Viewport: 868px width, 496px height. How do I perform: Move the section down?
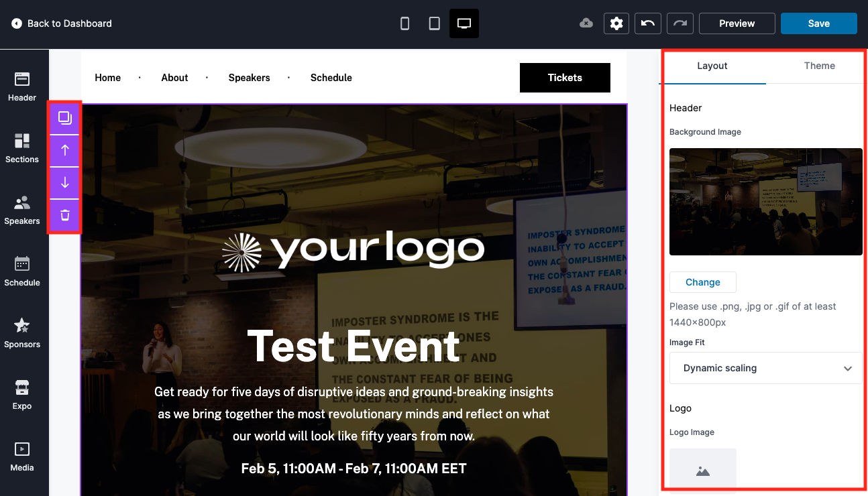65,183
